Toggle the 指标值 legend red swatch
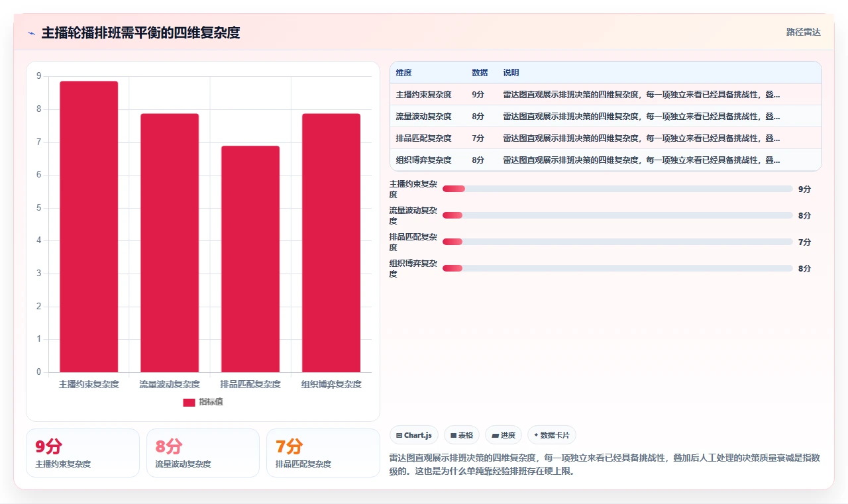Viewport: 848px width, 504px height. click(x=189, y=402)
